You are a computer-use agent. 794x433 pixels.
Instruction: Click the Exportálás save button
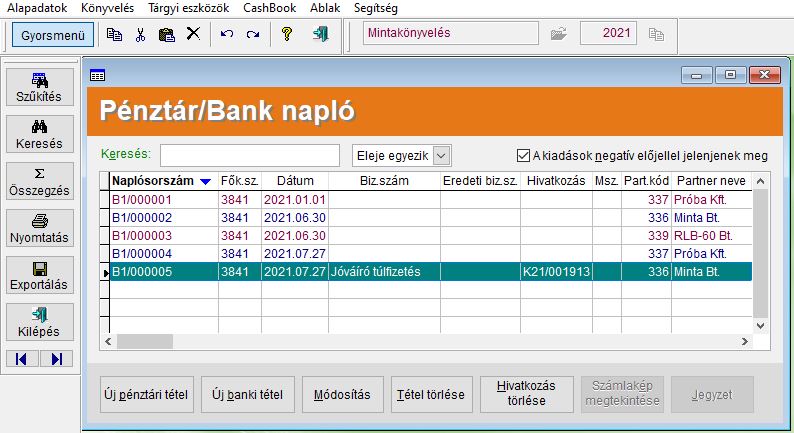pyautogui.click(x=39, y=275)
